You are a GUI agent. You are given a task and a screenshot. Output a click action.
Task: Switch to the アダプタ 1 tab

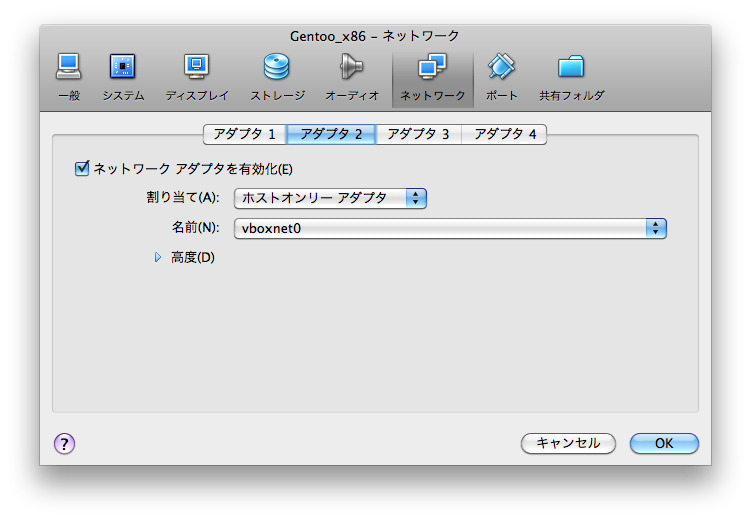coord(245,134)
